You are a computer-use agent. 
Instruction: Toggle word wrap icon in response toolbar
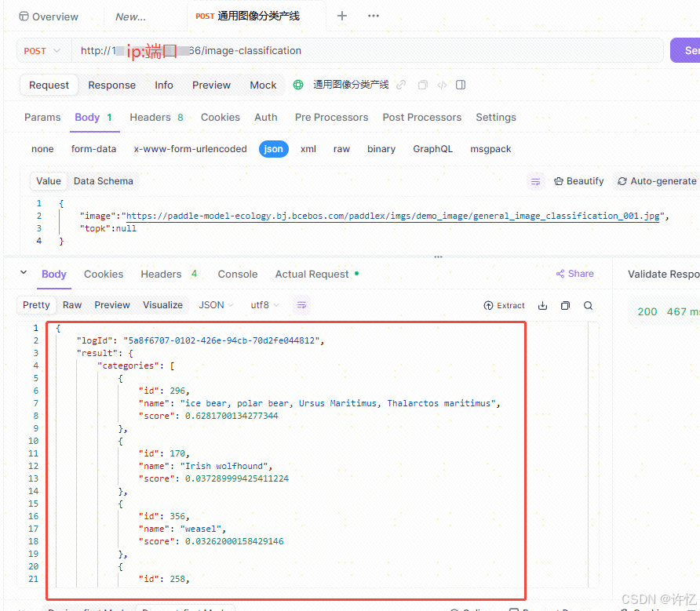click(301, 305)
